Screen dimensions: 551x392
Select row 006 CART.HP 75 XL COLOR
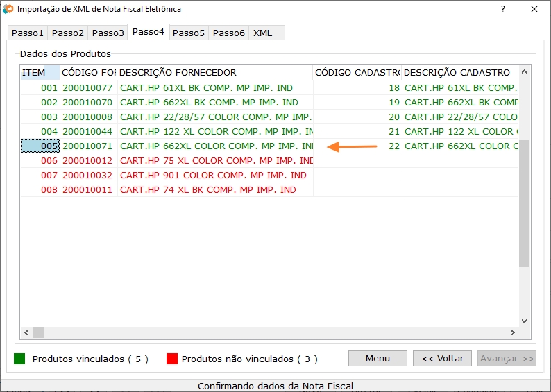pos(217,160)
